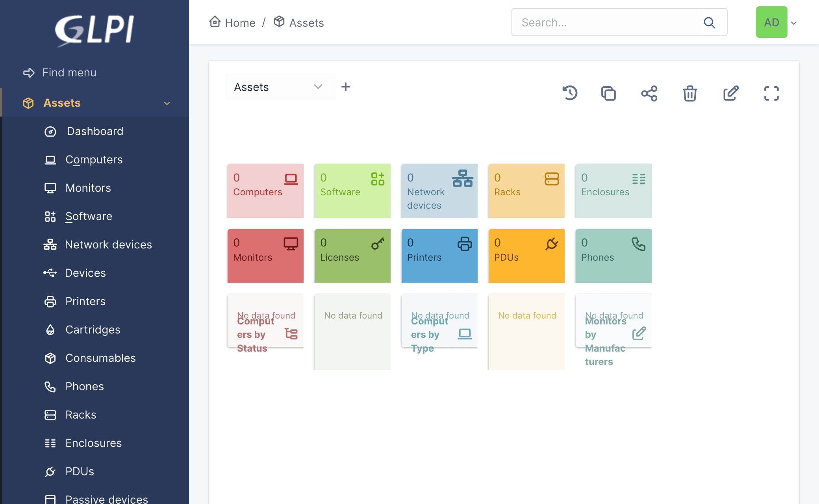The width and height of the screenshot is (819, 504).
Task: Open the Assets dashboard dropdown
Action: click(x=280, y=87)
